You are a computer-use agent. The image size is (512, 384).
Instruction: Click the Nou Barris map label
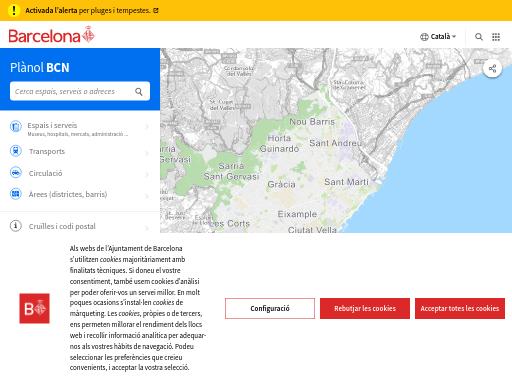[x=312, y=122]
